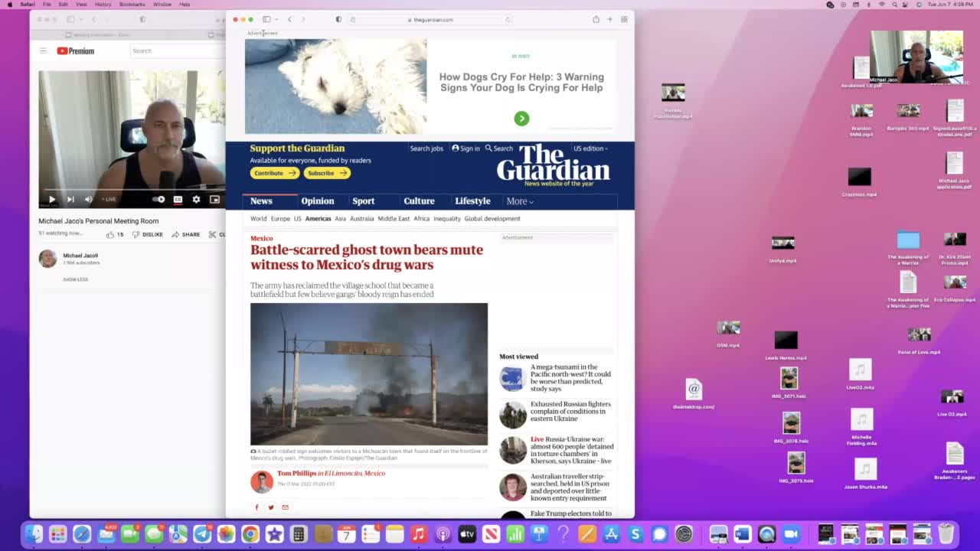Open Australian traveller strip-searched story
This screenshot has width=980, height=551.
570,487
